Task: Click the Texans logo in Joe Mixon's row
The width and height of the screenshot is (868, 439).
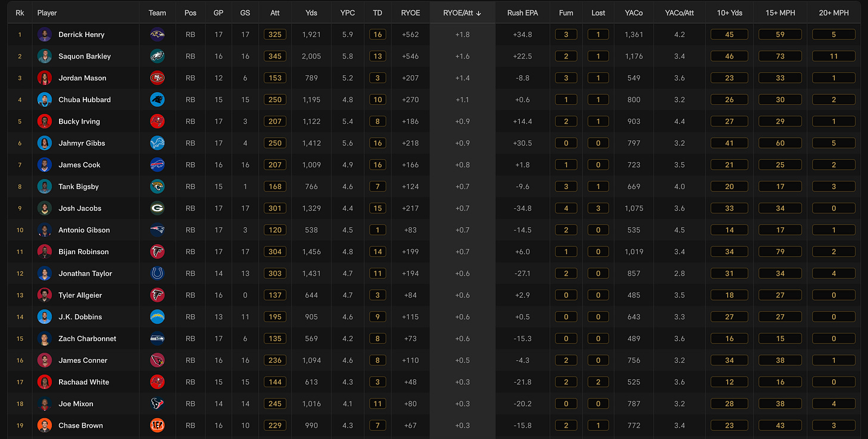Action: click(157, 404)
